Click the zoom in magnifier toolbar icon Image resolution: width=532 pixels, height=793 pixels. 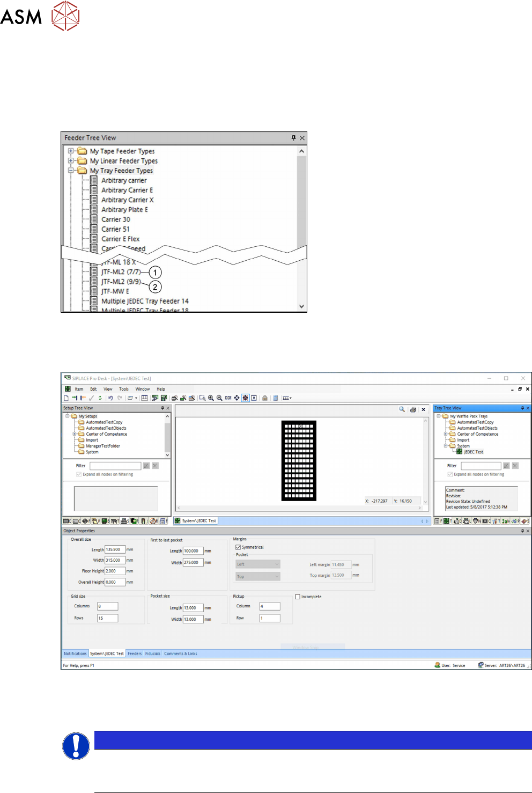click(x=211, y=398)
